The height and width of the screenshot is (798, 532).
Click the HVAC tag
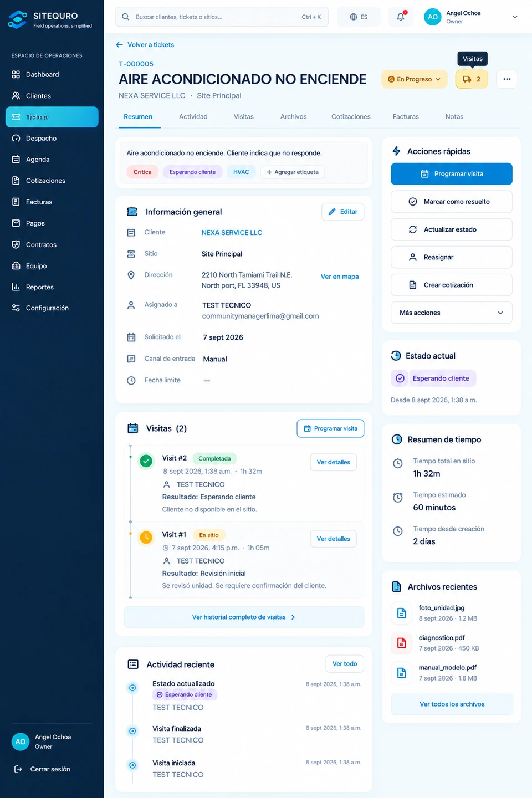241,172
